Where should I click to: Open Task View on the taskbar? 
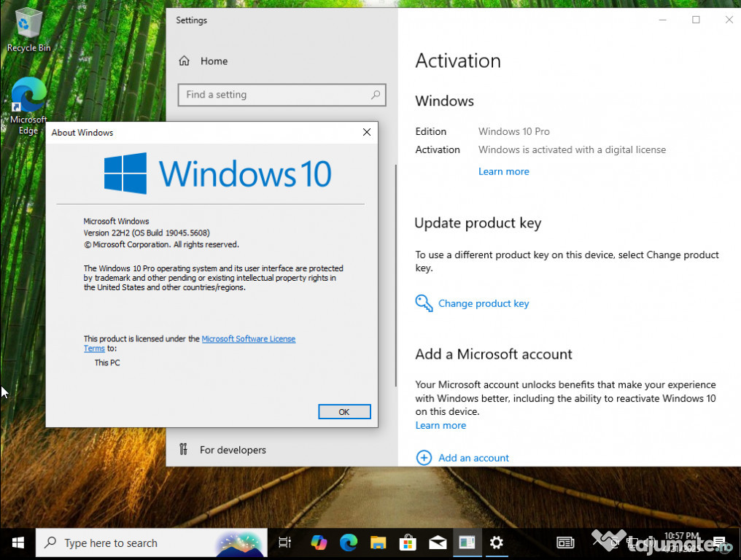pyautogui.click(x=284, y=543)
